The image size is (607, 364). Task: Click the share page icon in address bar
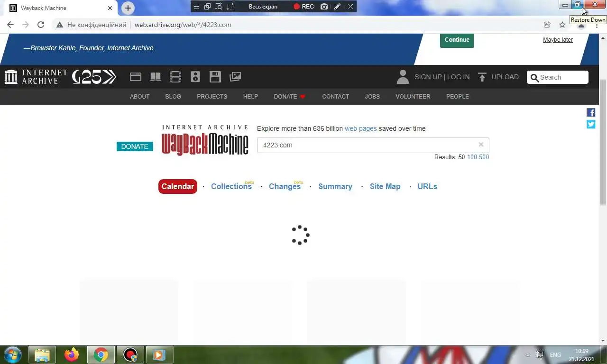[x=547, y=25]
